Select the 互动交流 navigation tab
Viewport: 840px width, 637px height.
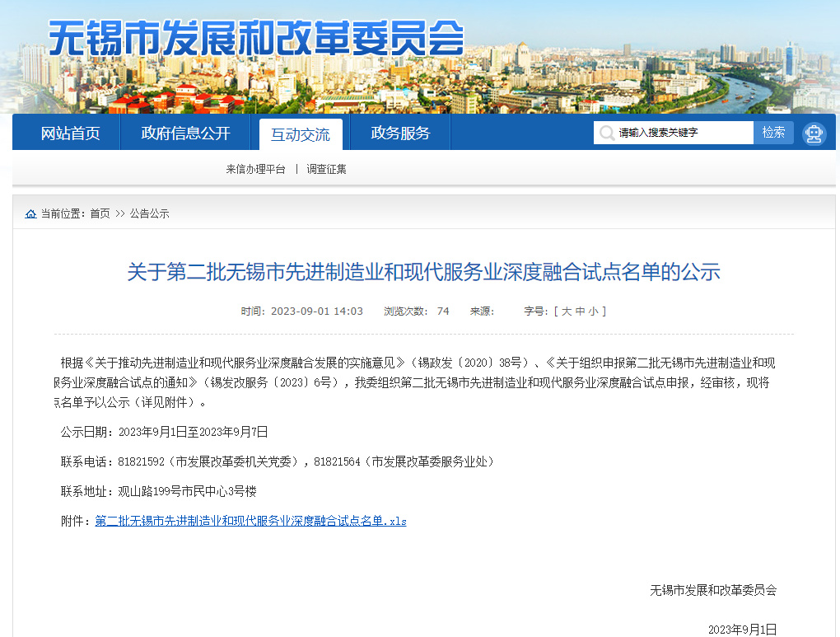click(300, 134)
